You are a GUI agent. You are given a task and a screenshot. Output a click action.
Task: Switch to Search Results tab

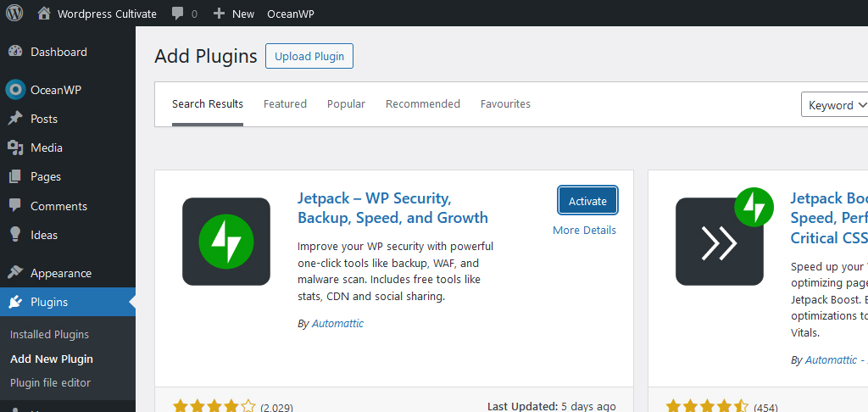(208, 104)
